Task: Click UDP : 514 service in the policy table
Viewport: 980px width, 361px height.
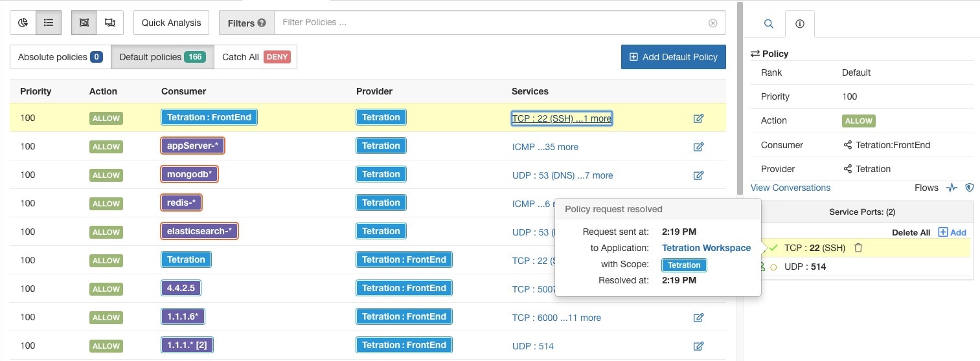Action: [532, 346]
